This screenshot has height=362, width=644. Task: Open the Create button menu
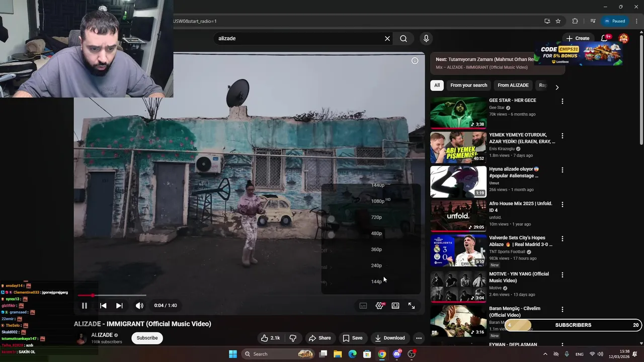tap(578, 38)
